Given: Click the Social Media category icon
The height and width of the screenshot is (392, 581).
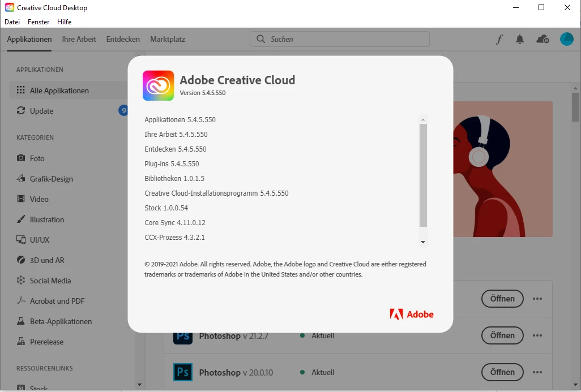Looking at the screenshot, I should click(x=21, y=280).
